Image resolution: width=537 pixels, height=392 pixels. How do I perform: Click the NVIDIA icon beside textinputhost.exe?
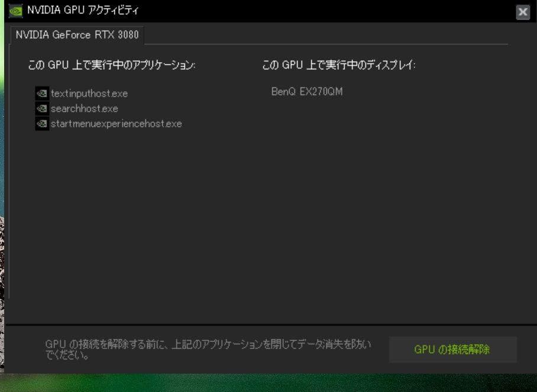42,93
